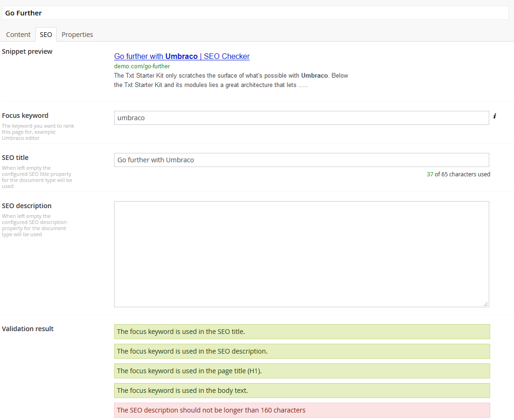Click inside the SEO description textarea
The height and width of the screenshot is (420, 514).
pos(301,254)
